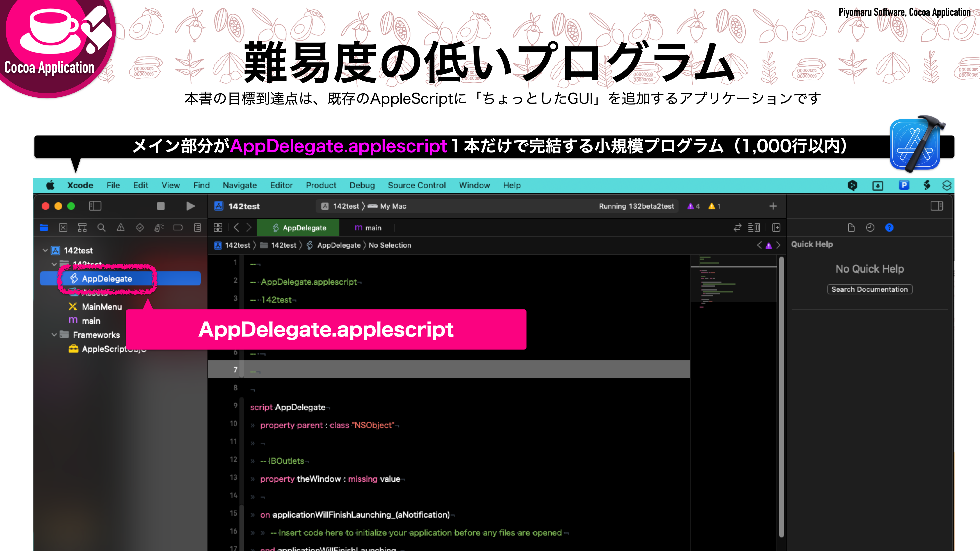Click the Search Documentation button
The height and width of the screenshot is (551, 980).
[869, 289]
